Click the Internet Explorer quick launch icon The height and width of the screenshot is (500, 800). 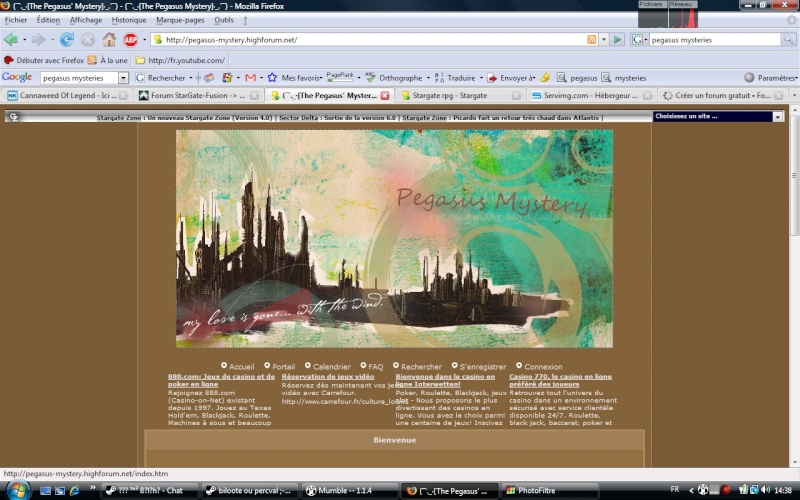click(x=74, y=490)
